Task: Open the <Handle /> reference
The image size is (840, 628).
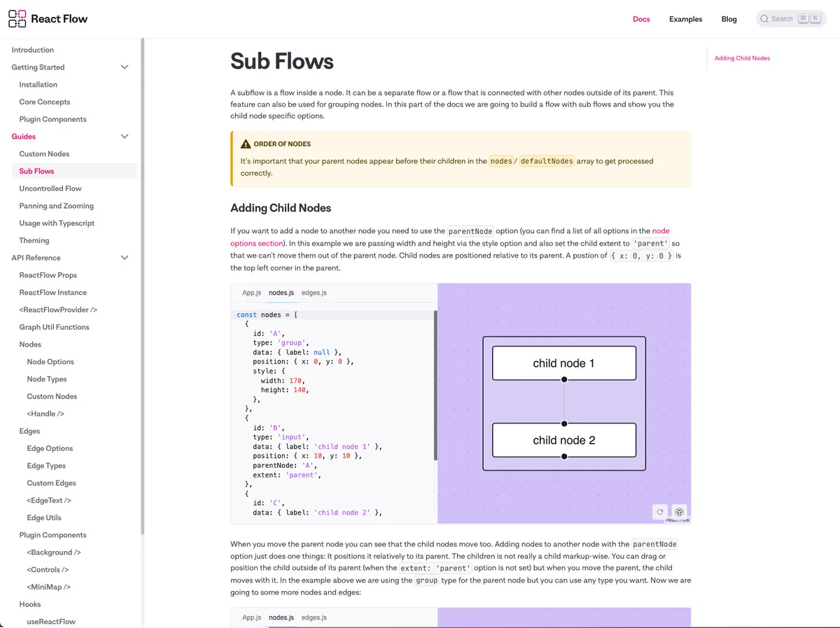Action: pos(45,414)
